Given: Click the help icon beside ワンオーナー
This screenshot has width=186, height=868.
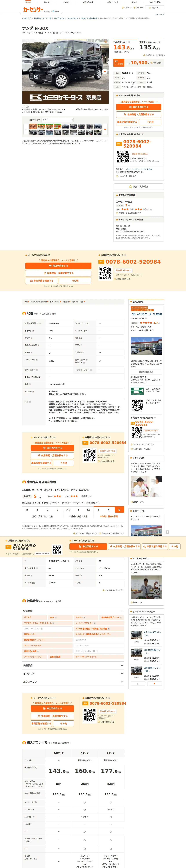Looking at the screenshot, I should [88, 323].
